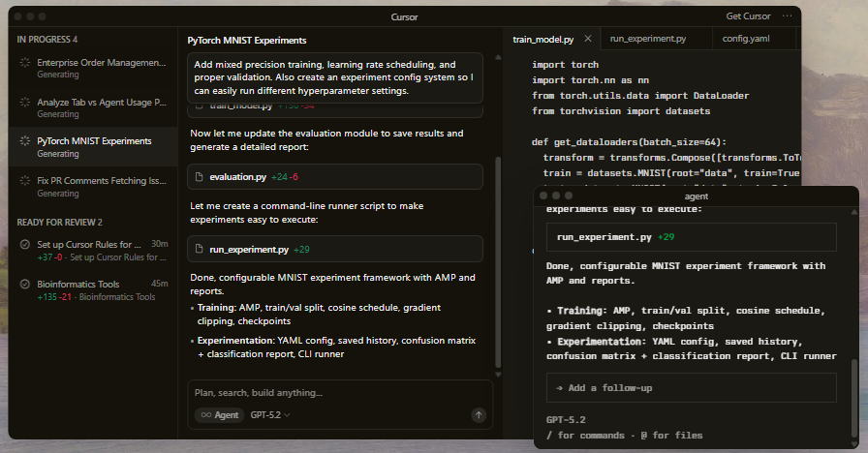
Task: Click the "from torchvision import datasets" line
Action: click(x=621, y=111)
